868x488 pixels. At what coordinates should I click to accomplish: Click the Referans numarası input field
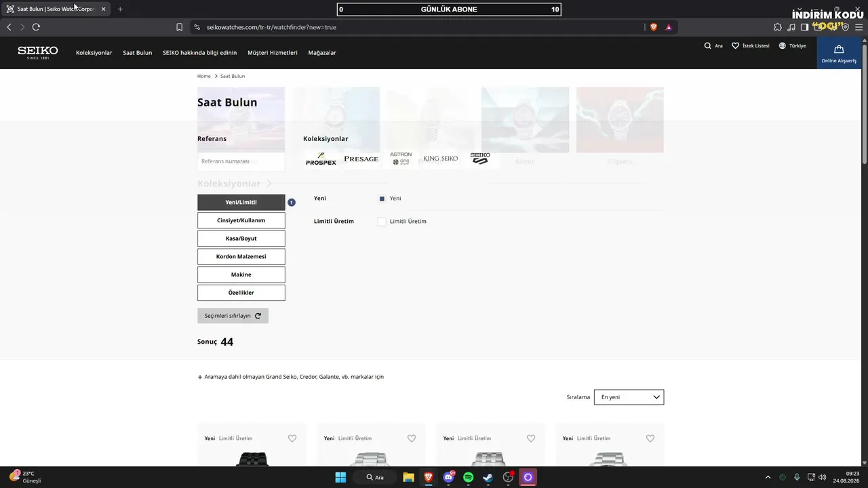(241, 161)
